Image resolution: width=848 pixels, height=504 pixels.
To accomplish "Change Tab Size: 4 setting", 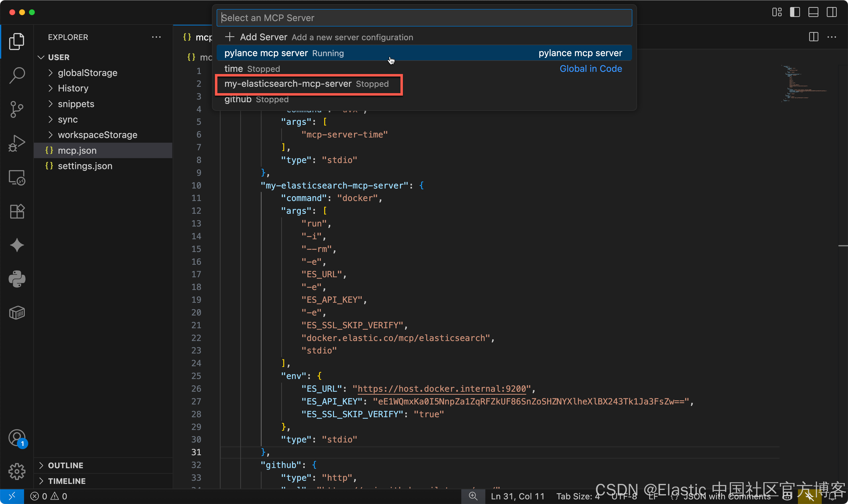I will pyautogui.click(x=578, y=496).
